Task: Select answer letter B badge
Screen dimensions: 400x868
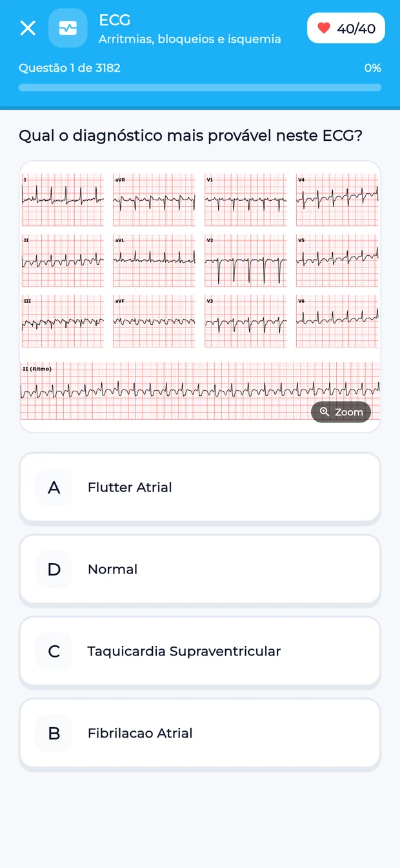Action: [x=54, y=734]
